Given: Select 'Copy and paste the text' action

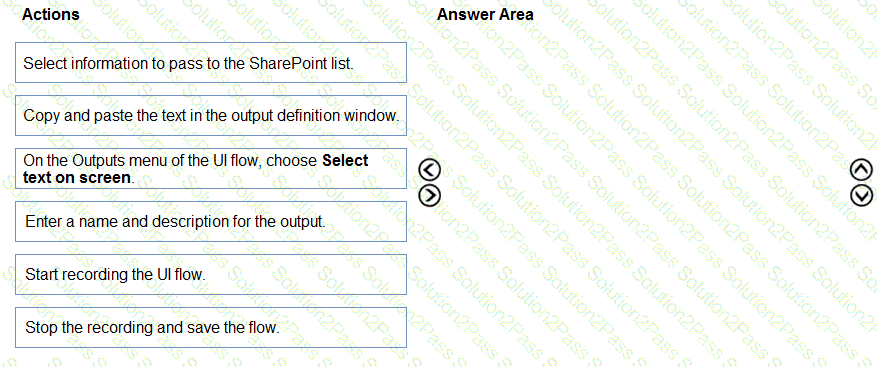Looking at the screenshot, I should coord(211,115).
